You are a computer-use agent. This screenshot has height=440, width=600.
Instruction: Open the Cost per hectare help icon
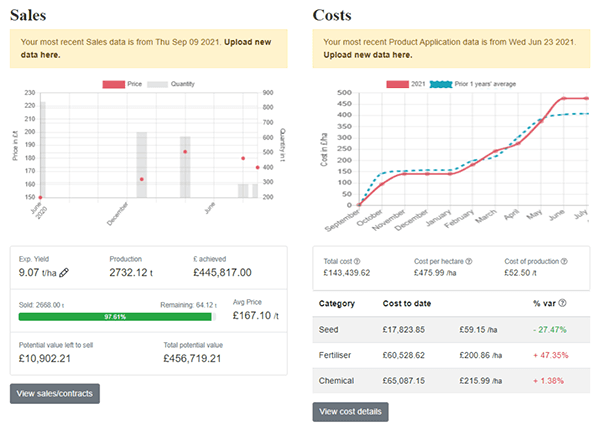(x=469, y=261)
